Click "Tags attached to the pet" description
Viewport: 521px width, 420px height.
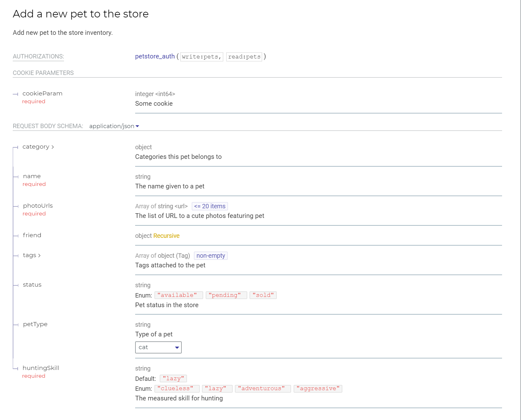pos(170,265)
